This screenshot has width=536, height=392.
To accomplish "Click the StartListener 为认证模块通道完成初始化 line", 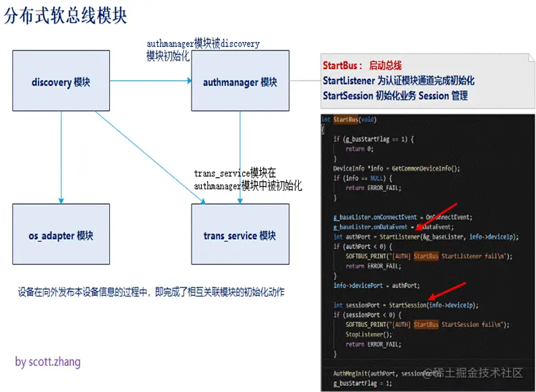I will [x=398, y=81].
